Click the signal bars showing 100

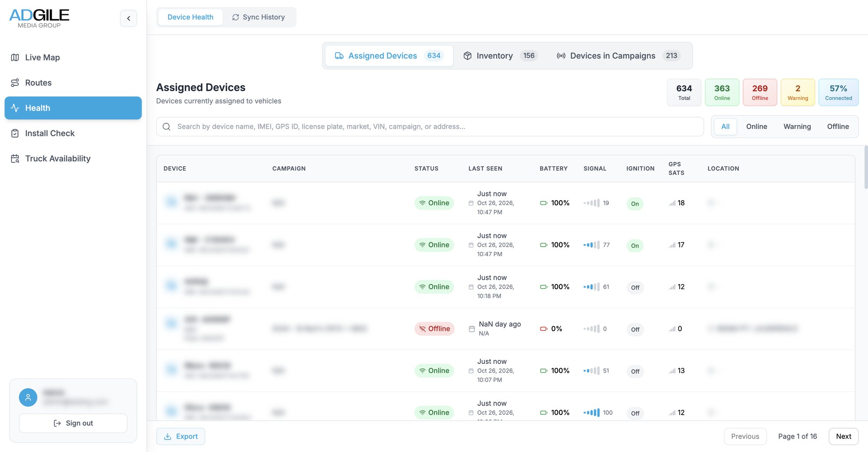click(592, 412)
